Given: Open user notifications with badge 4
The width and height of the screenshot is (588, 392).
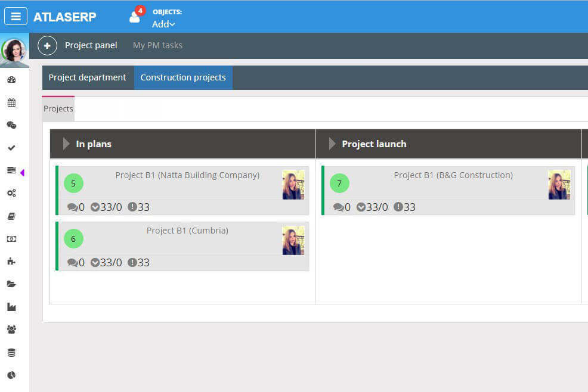Looking at the screenshot, I should click(x=137, y=15).
